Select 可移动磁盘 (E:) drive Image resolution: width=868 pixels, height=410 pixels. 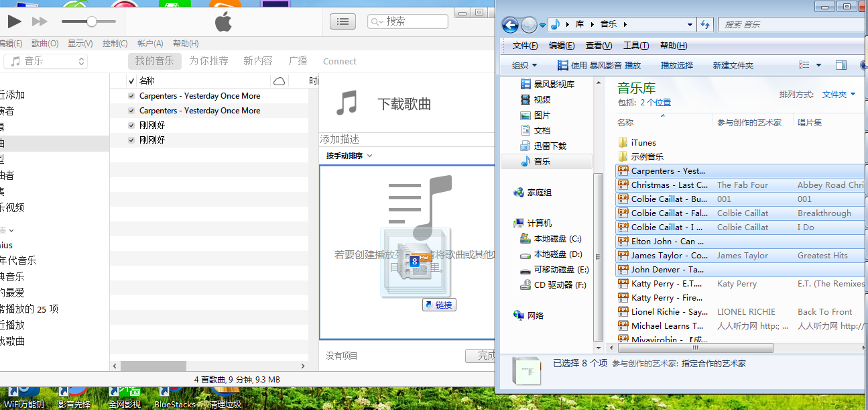pyautogui.click(x=554, y=270)
